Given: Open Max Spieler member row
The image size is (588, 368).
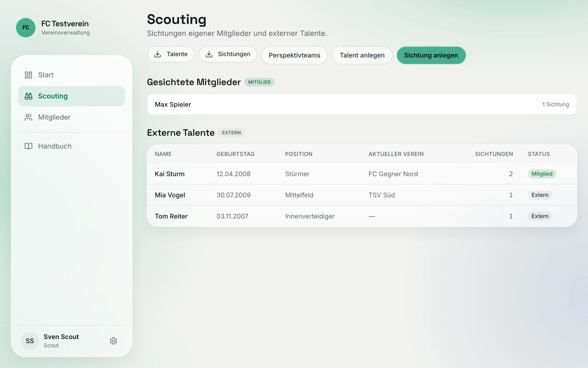Looking at the screenshot, I should (362, 104).
